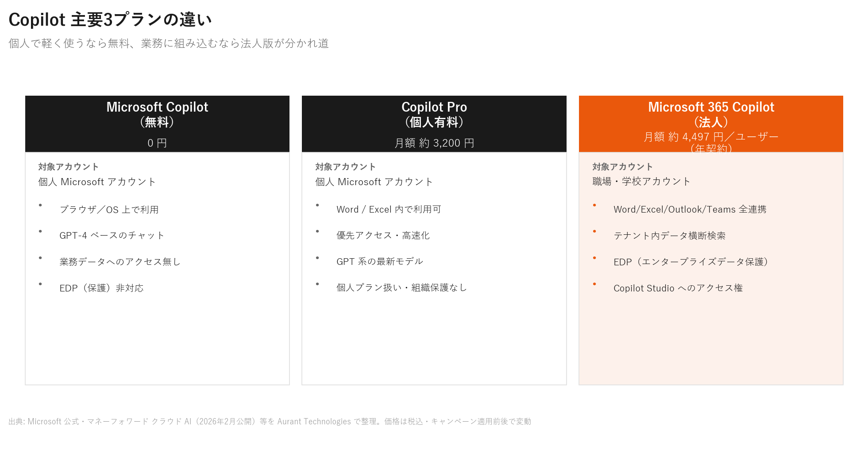This screenshot has width=868, height=454.
Task: Select the 'Copilot Pro (個人有料)' header
Action: click(434, 114)
